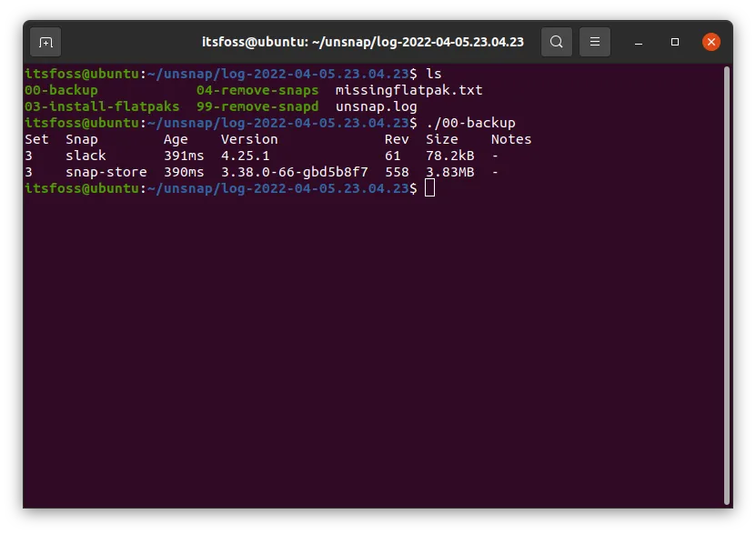Image resolution: width=756 pixels, height=534 pixels.
Task: Open a new terminal tab
Action: coord(45,42)
